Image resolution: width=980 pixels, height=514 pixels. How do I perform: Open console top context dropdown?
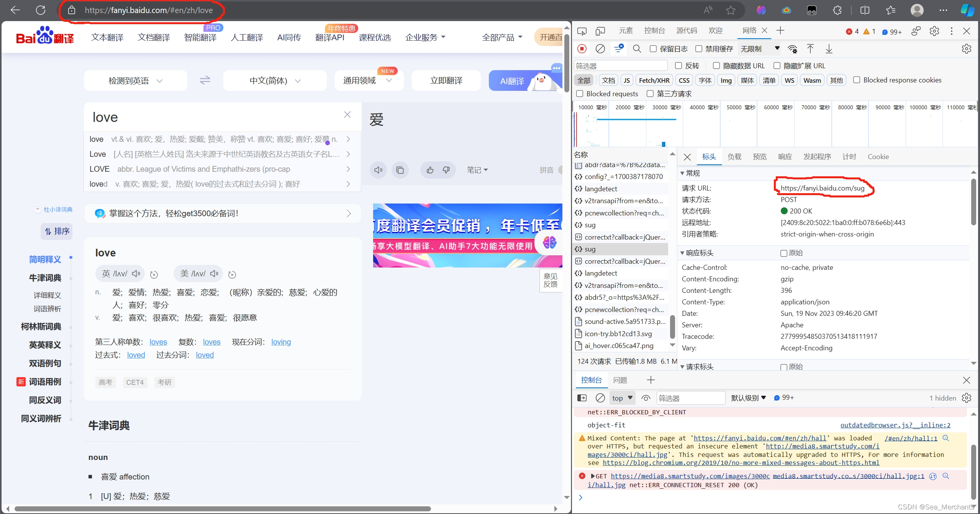pos(622,398)
